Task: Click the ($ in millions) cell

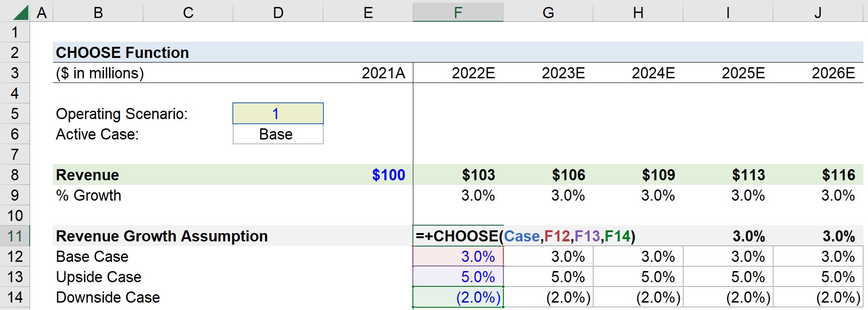Action: [x=100, y=73]
